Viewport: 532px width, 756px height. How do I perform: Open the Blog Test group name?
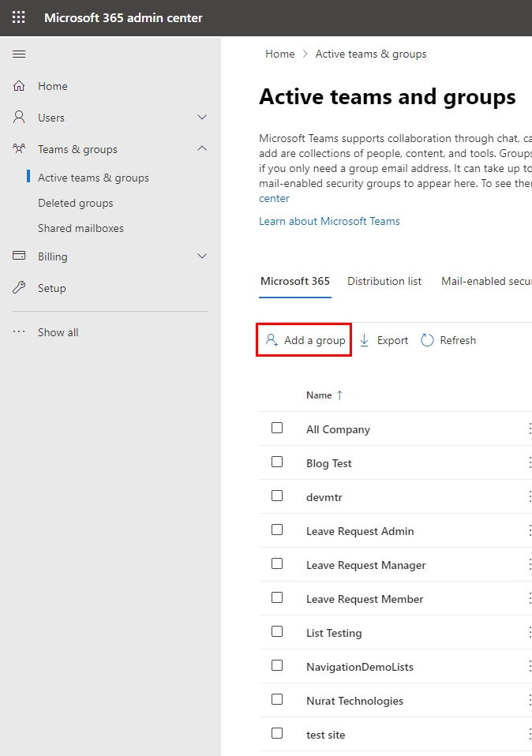329,463
